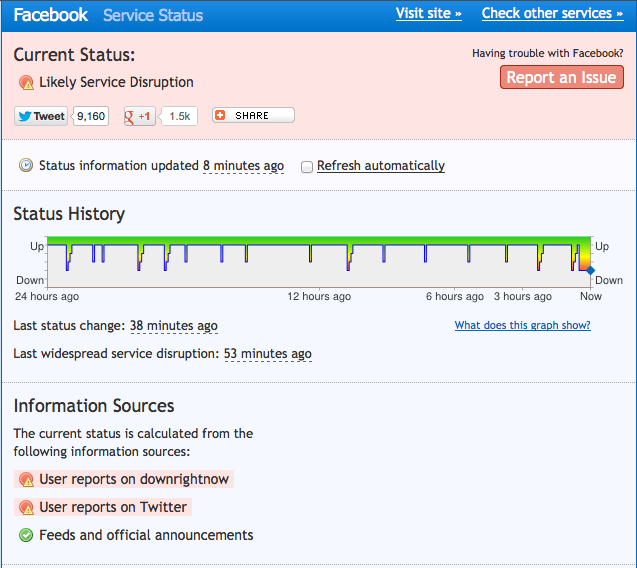Image resolution: width=637 pixels, height=568 pixels.
Task: Click the orange plus SHARE button
Action: tap(253, 115)
